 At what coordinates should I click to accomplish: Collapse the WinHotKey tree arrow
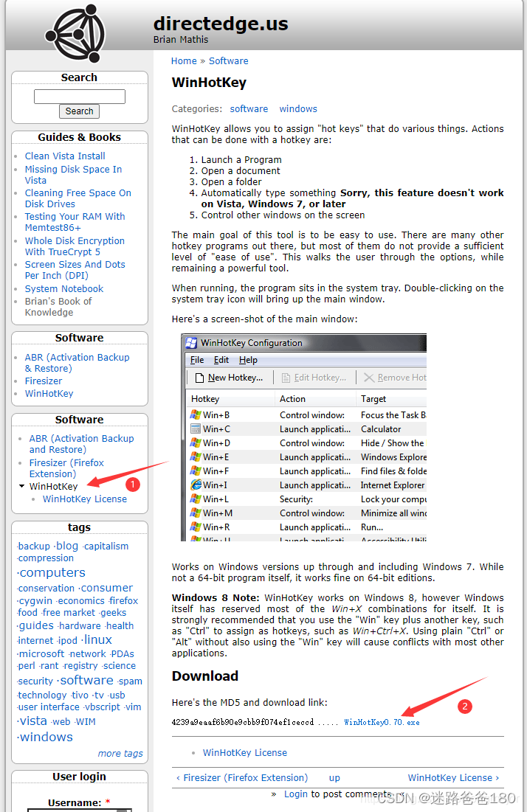coord(21,486)
